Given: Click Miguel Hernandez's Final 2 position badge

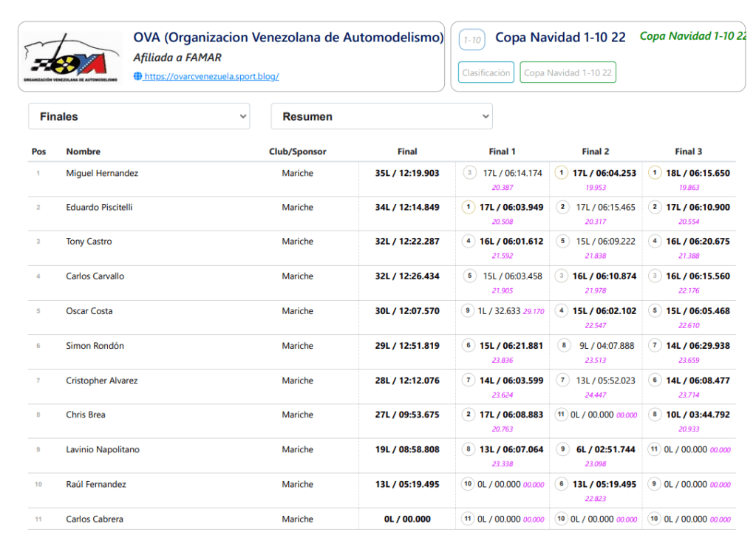Looking at the screenshot, I should click(x=561, y=173).
